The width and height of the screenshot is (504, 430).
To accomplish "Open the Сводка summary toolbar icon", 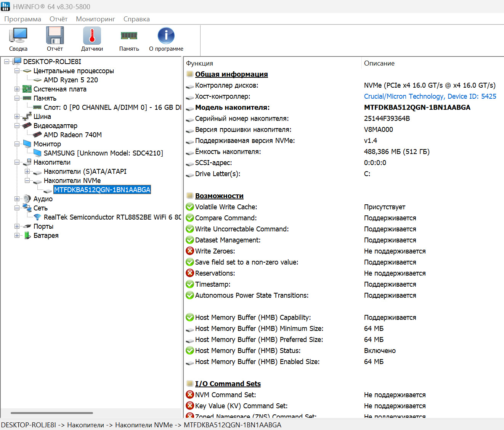I will click(18, 36).
